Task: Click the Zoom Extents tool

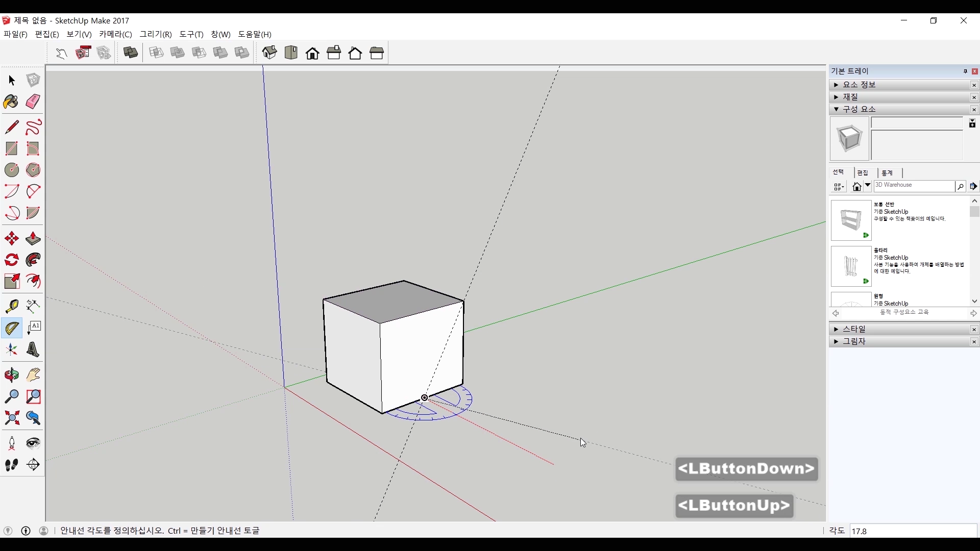Action: click(x=11, y=418)
